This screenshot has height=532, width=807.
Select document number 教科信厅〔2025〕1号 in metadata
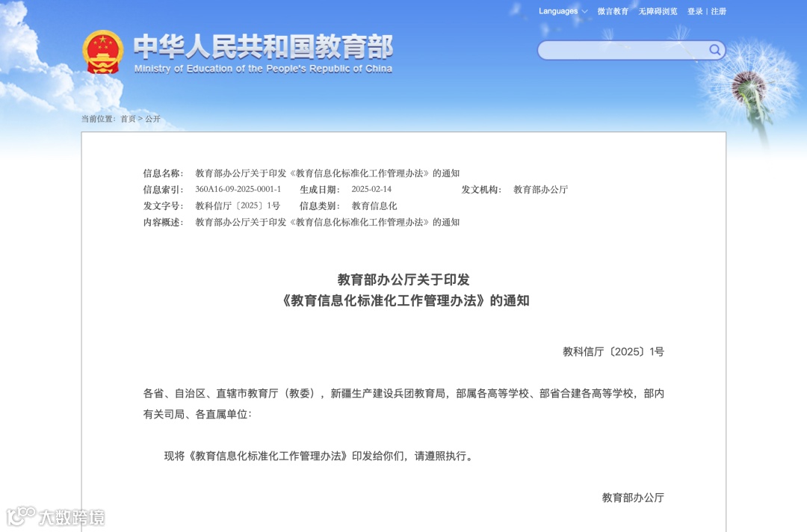click(238, 205)
